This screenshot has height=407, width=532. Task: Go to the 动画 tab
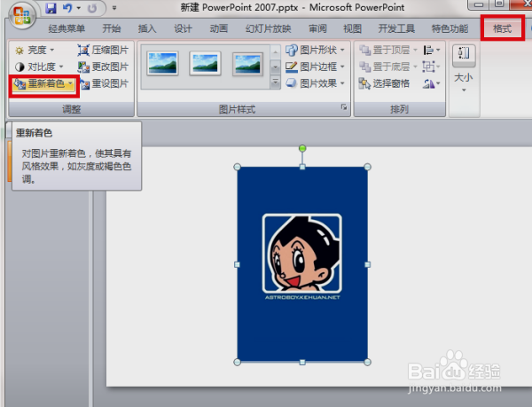[x=219, y=29]
